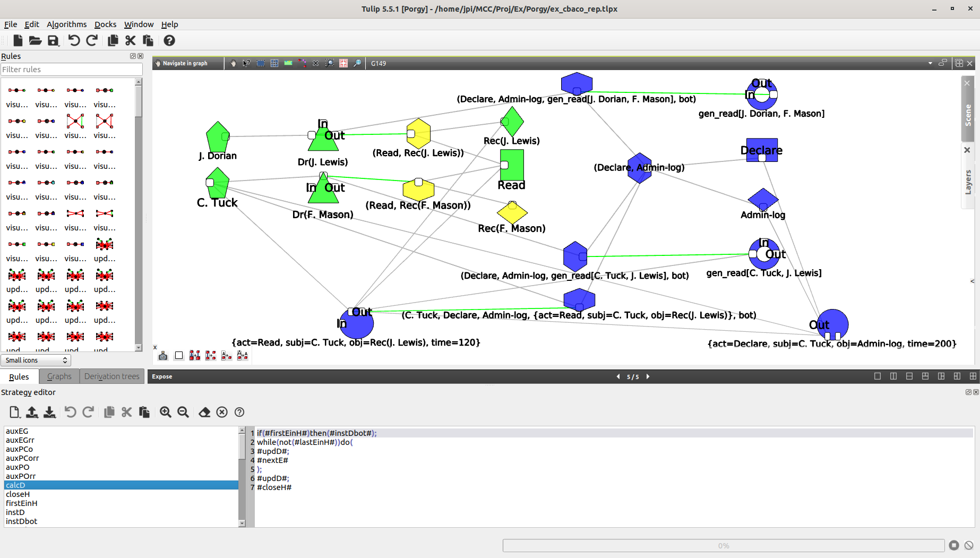Open the Small icons size dropdown
980x558 pixels.
pos(36,360)
